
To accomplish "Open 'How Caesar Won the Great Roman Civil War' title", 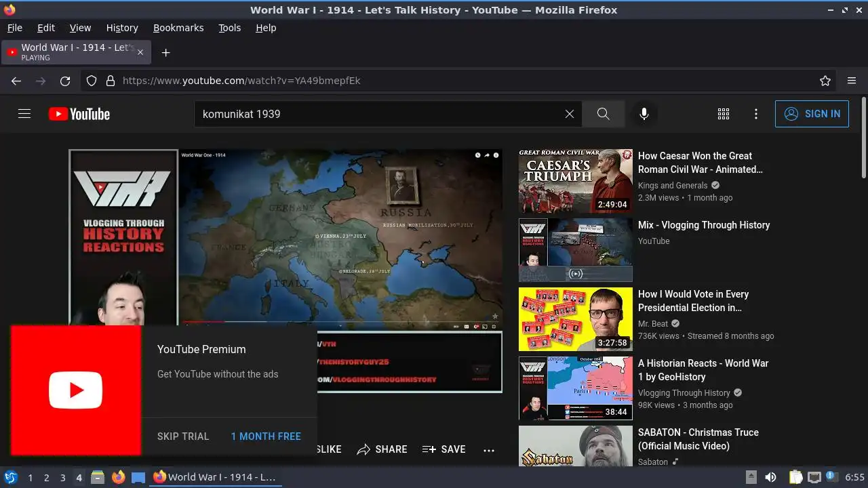I will click(x=701, y=163).
